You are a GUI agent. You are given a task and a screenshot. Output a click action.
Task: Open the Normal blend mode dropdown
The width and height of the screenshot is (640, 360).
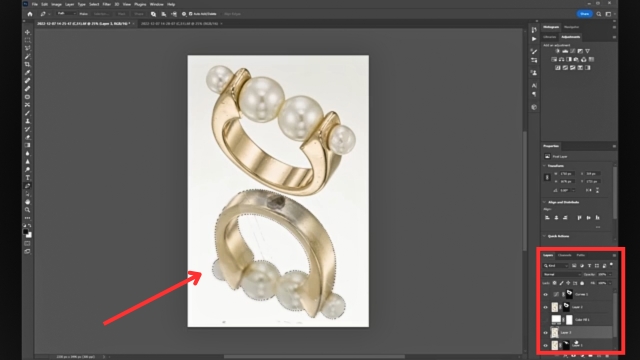point(562,274)
